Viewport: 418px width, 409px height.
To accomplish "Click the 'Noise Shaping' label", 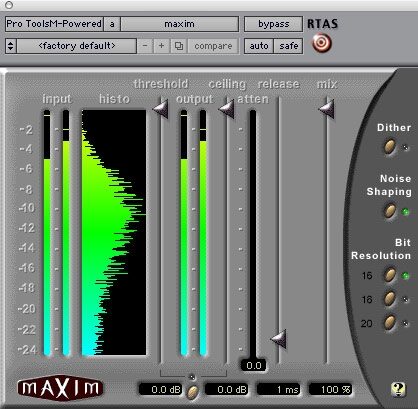I will point(389,185).
